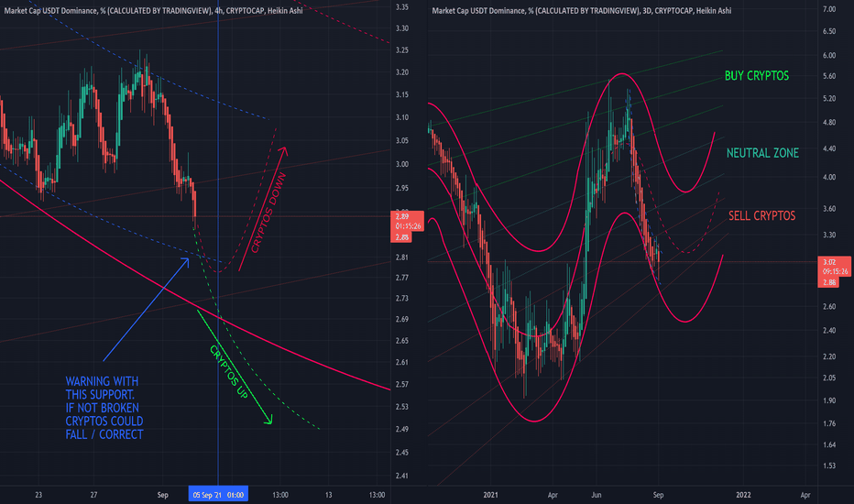
Task: Click the 1.90 price on 3D chart axis
Action: (829, 401)
